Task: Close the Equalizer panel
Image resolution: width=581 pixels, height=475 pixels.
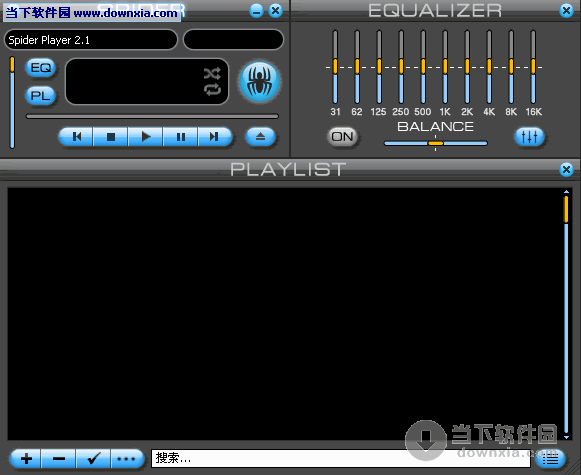Action: tap(566, 11)
